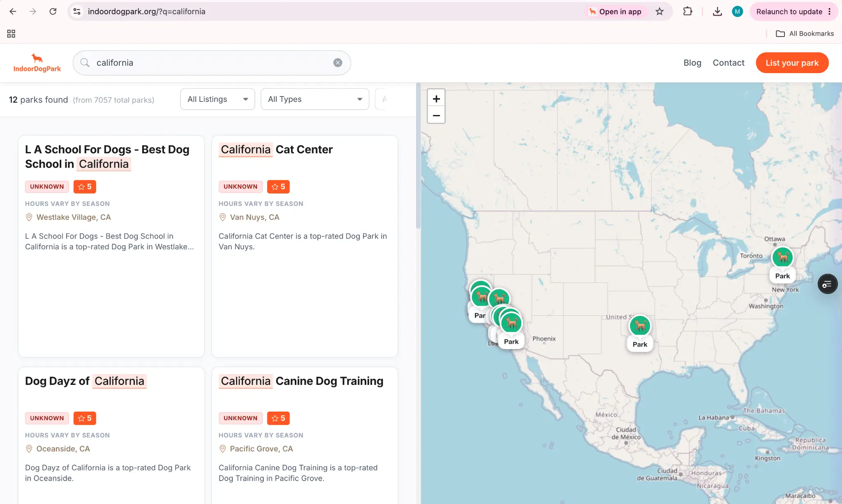Click the search magnifier icon

pos(85,63)
